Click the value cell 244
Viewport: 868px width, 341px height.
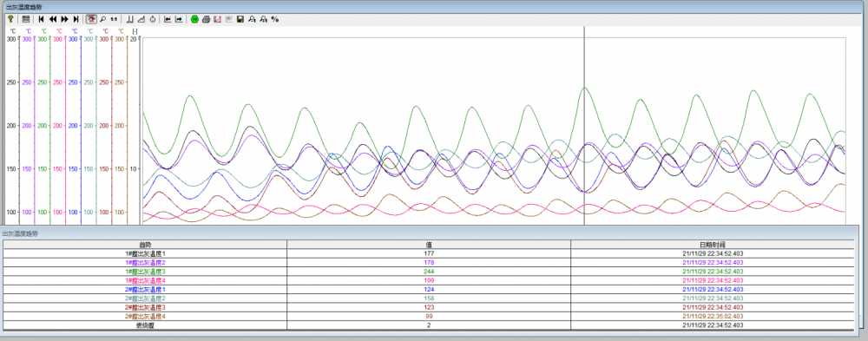[429, 272]
